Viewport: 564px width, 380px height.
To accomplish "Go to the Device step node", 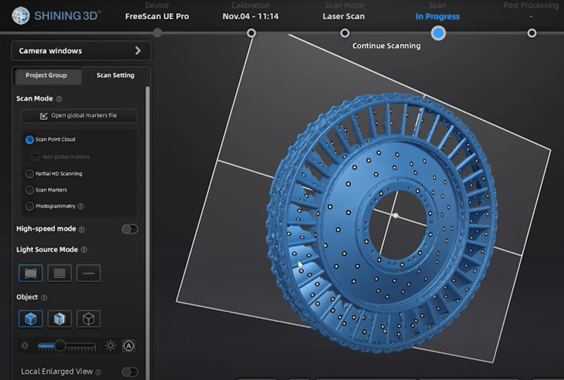I will [x=158, y=33].
